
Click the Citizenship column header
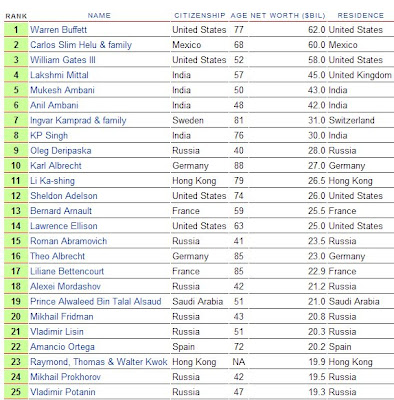pos(200,15)
